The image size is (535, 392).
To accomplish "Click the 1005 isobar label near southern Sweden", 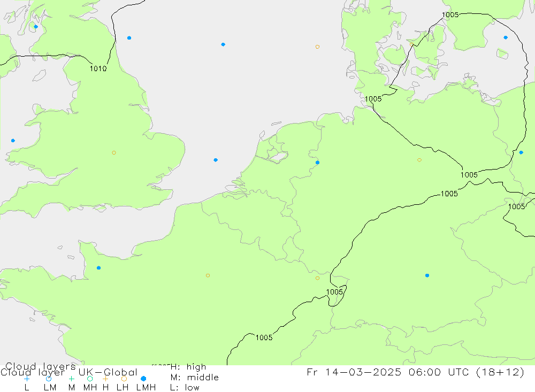I will 450,14.
